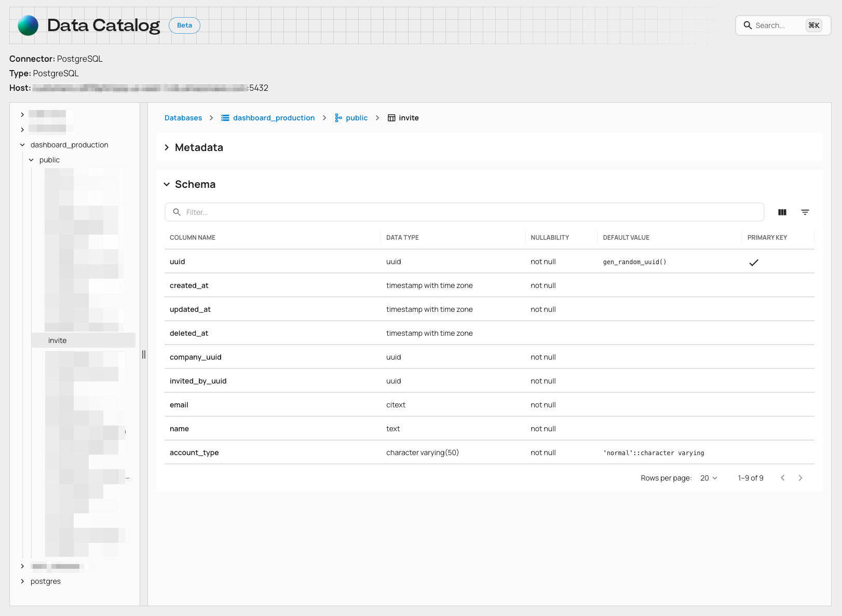Click the account_type column name
Screen dimensions: 842x616
(194, 453)
